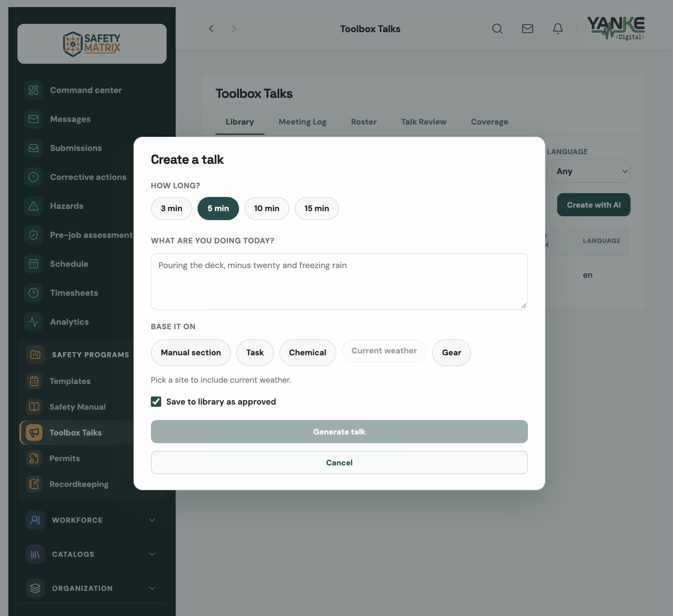Open the Language Any dropdown
Viewport: 673px width, 616px height.
[x=588, y=171]
